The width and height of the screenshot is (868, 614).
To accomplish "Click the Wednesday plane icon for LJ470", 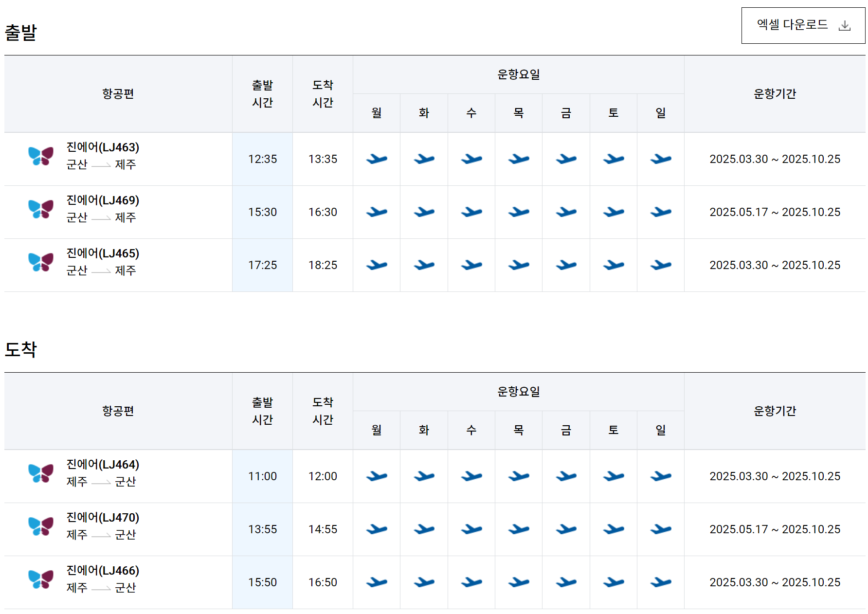I will [x=471, y=529].
